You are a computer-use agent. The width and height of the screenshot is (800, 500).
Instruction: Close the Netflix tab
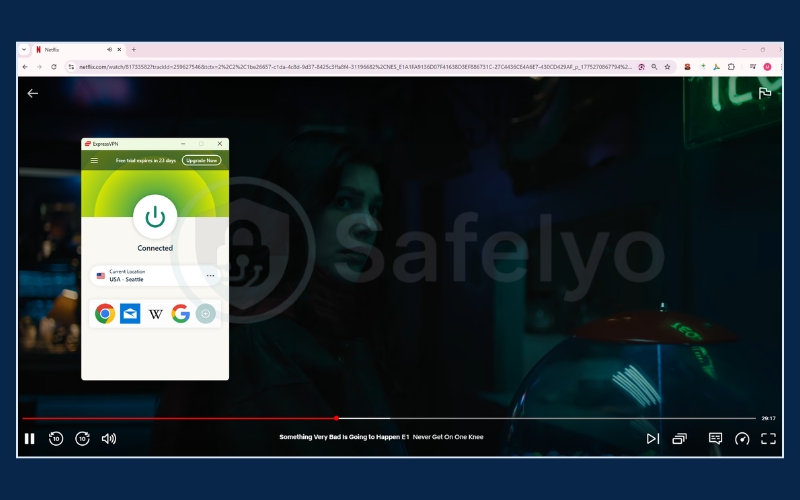pyautogui.click(x=119, y=49)
